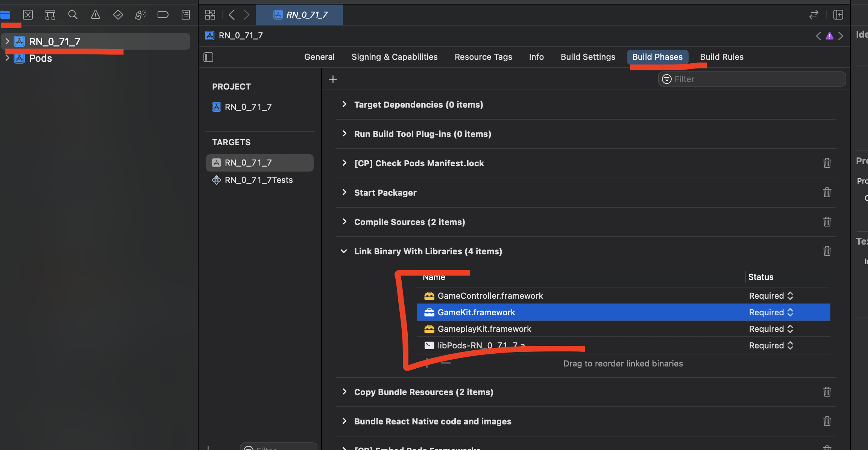
Task: Click the related items grid icon
Action: pos(210,15)
